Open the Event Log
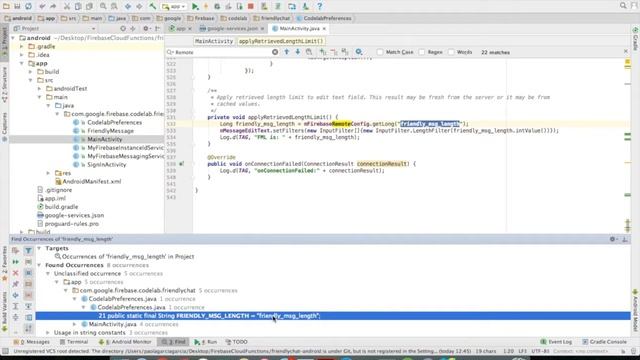 pyautogui.click(x=556, y=342)
